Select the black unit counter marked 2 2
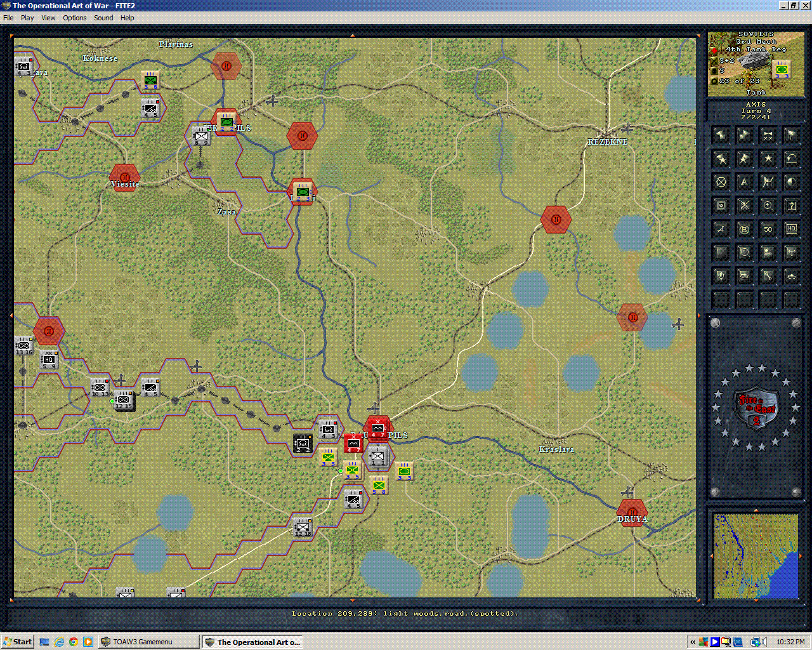812x650 pixels. (x=303, y=443)
